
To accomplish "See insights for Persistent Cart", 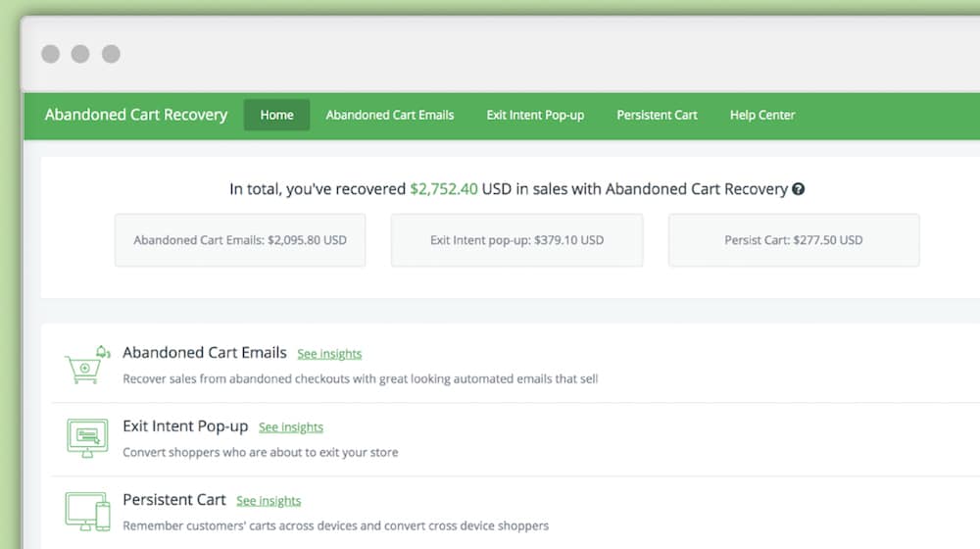I will [x=269, y=501].
